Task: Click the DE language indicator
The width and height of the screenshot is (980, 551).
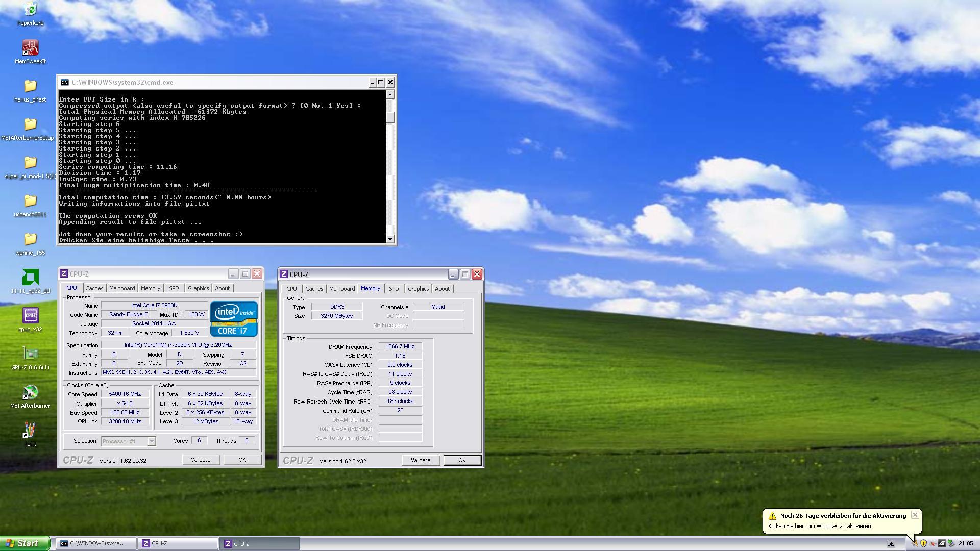Action: pyautogui.click(x=891, y=544)
